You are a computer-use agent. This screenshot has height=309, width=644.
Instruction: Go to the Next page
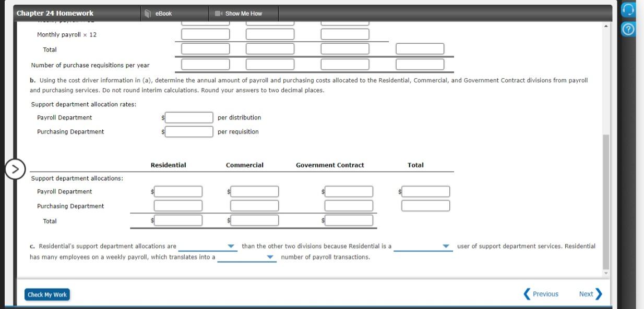587,294
